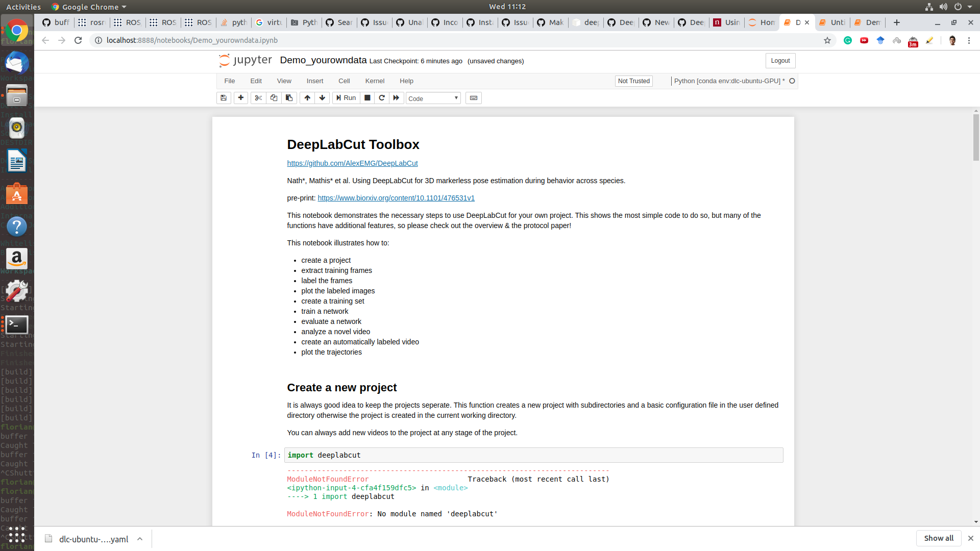This screenshot has height=551, width=980.
Task: Insert a new cell with the plus icon
Action: [240, 98]
